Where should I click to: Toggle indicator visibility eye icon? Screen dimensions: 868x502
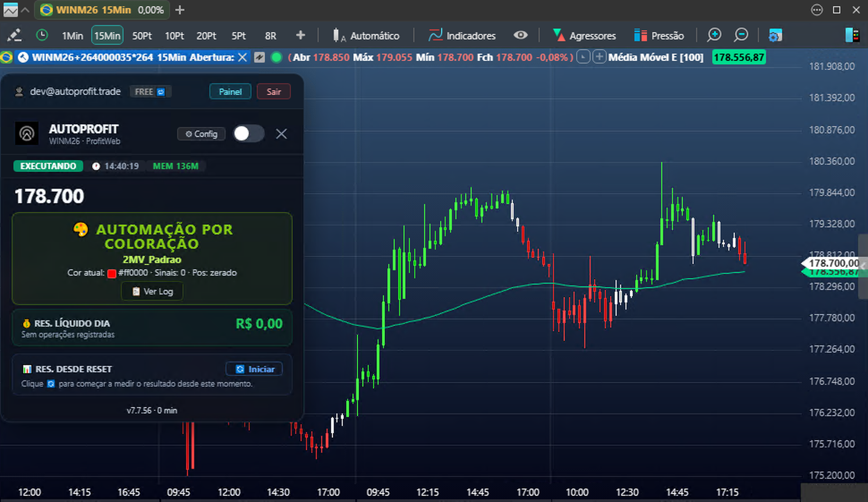[520, 35]
